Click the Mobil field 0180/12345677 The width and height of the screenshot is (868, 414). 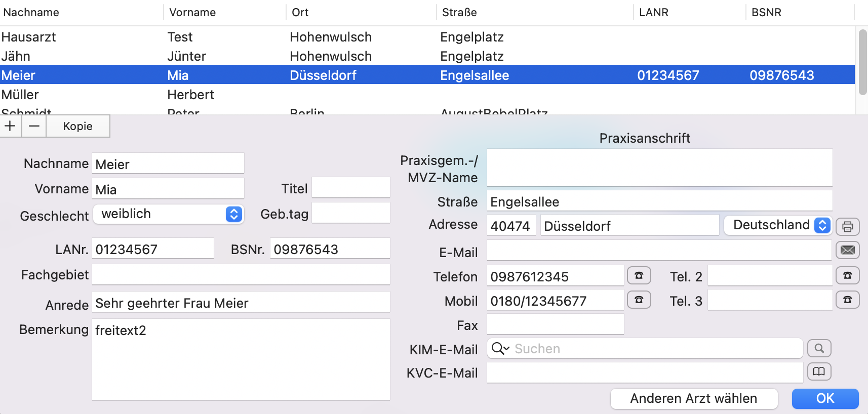(556, 300)
